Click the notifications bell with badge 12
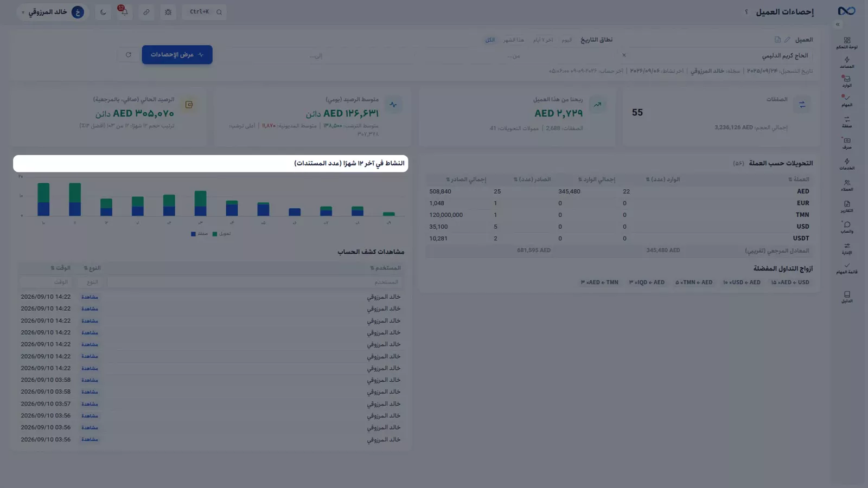The image size is (868, 488). pyautogui.click(x=125, y=12)
